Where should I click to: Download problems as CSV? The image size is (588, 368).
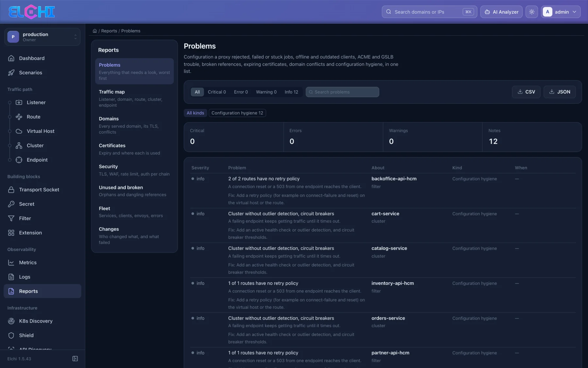coord(526,92)
